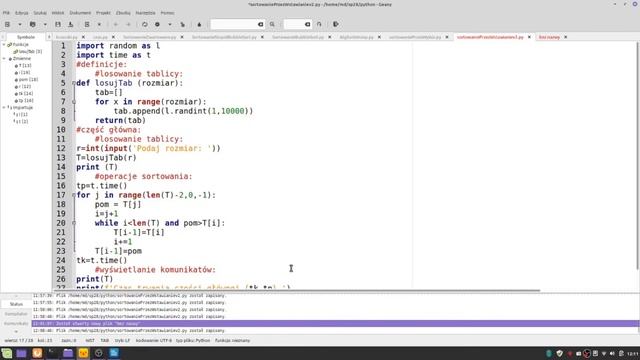Toggle code fold marker at line 5
640x360 pixels.
74,83
